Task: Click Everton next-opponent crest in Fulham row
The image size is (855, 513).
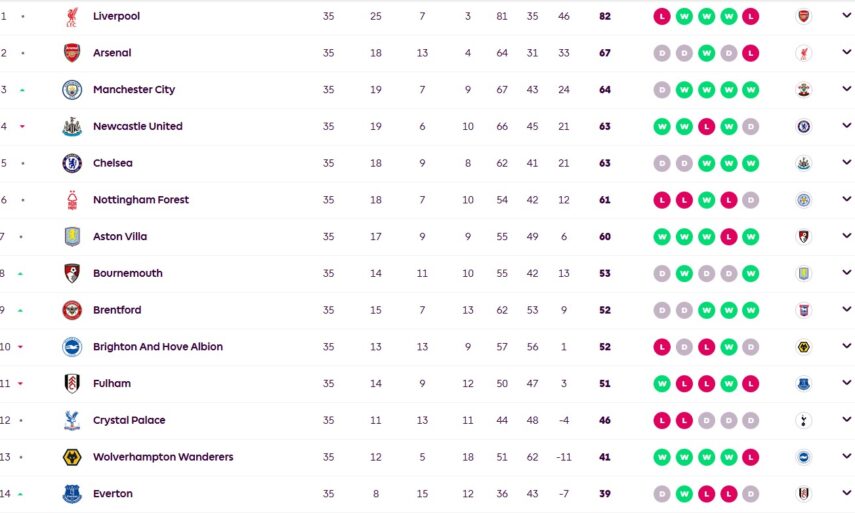Action: point(803,384)
